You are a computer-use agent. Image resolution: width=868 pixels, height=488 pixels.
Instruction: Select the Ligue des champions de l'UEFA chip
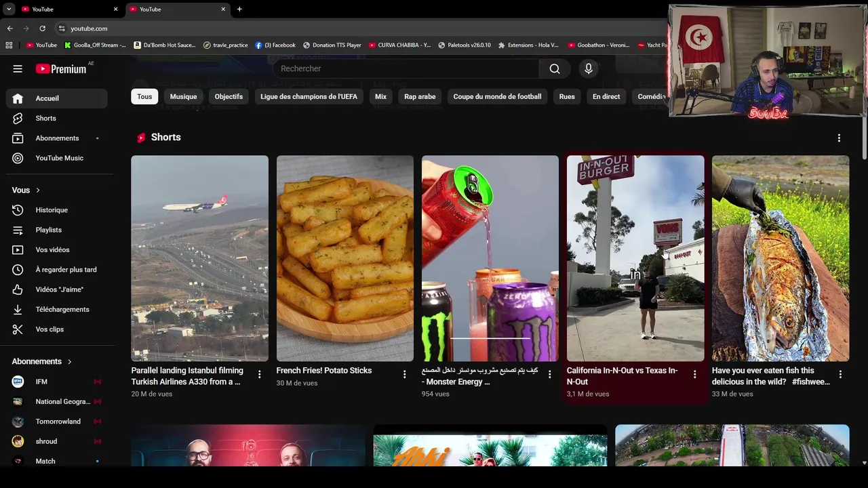(x=309, y=97)
